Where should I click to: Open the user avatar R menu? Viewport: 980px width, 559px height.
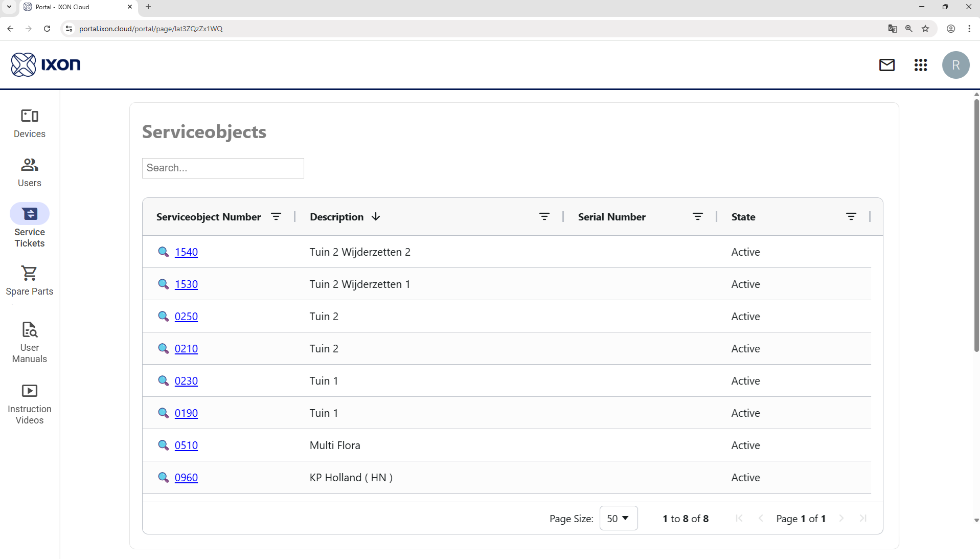click(955, 65)
